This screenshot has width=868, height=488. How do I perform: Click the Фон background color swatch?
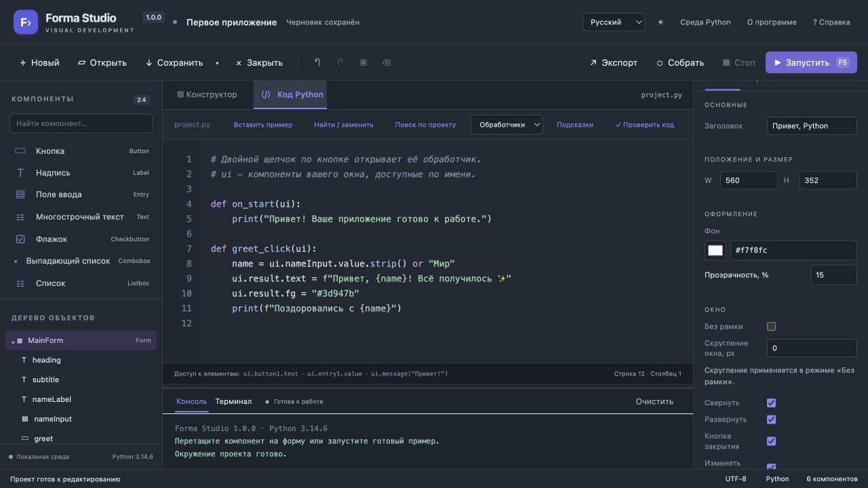coord(715,250)
